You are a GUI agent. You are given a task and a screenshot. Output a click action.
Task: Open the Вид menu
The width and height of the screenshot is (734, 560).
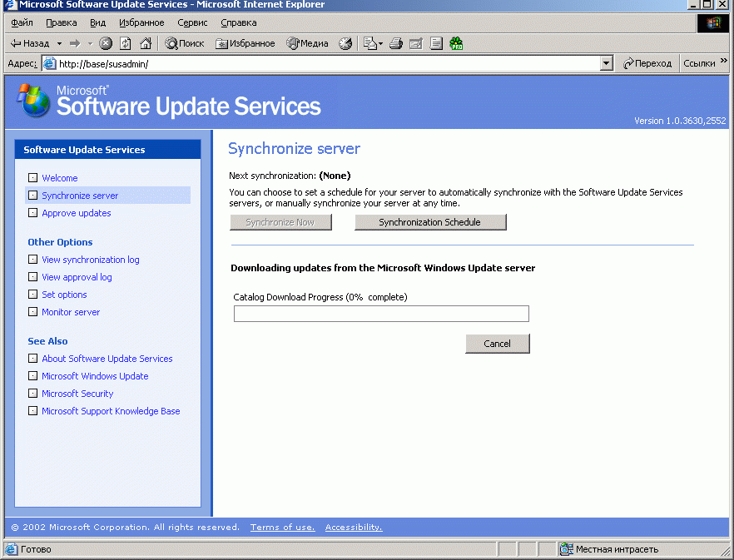click(x=98, y=22)
